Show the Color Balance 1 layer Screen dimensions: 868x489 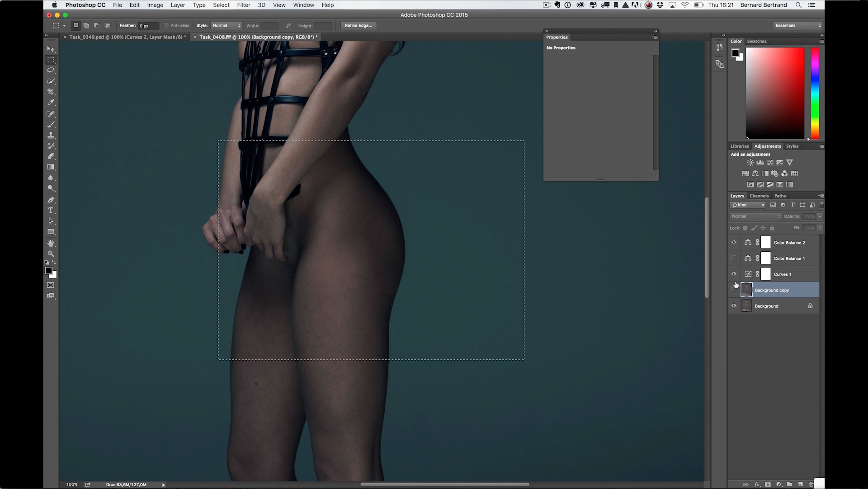pos(733,258)
